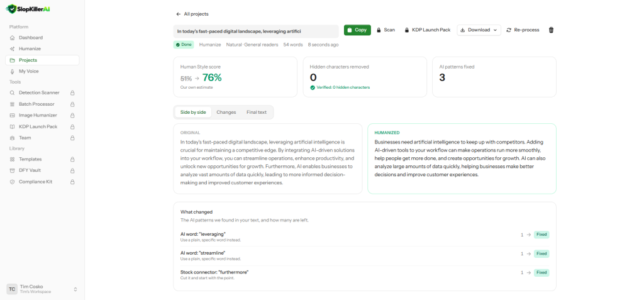Switch to Final text tab
The height and width of the screenshot is (300, 644).
click(x=257, y=112)
